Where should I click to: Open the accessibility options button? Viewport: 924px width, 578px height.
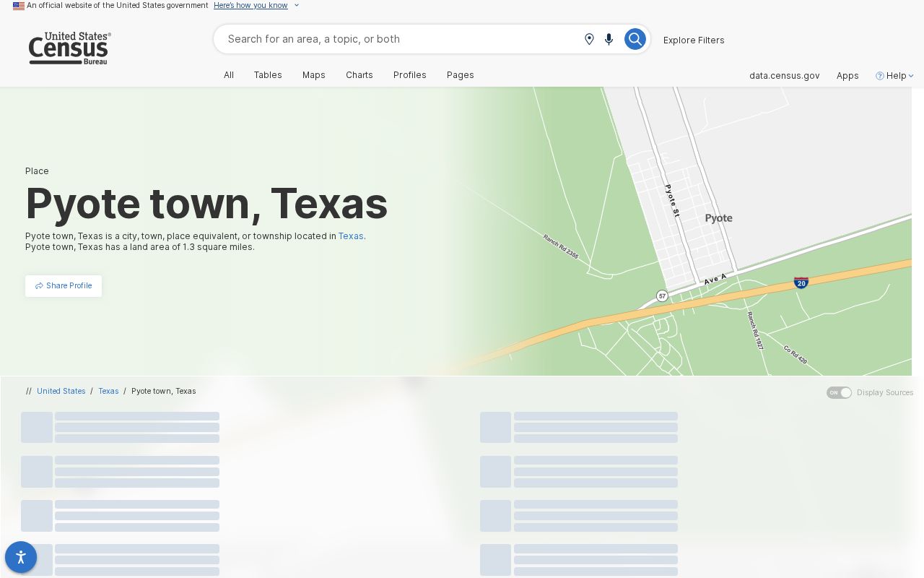click(21, 557)
